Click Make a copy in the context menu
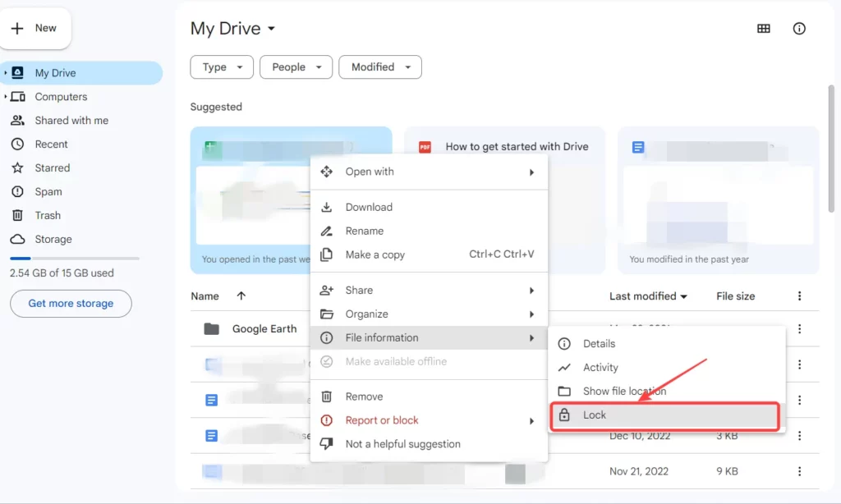Viewport: 841px width, 504px height. pos(429,254)
